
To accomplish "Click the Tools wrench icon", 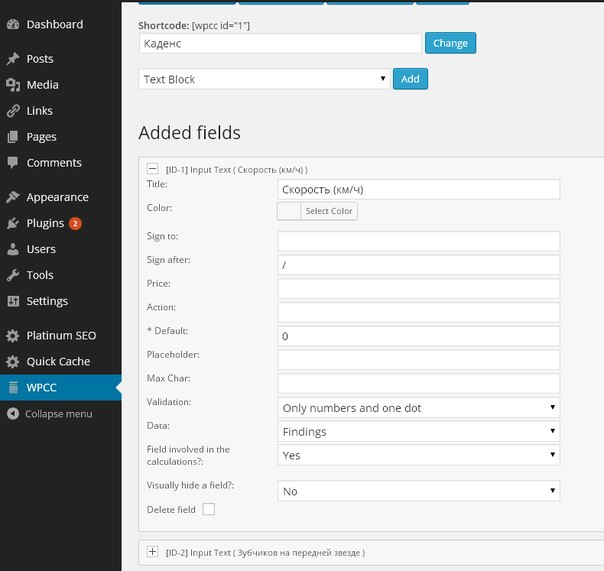I will [x=13, y=275].
